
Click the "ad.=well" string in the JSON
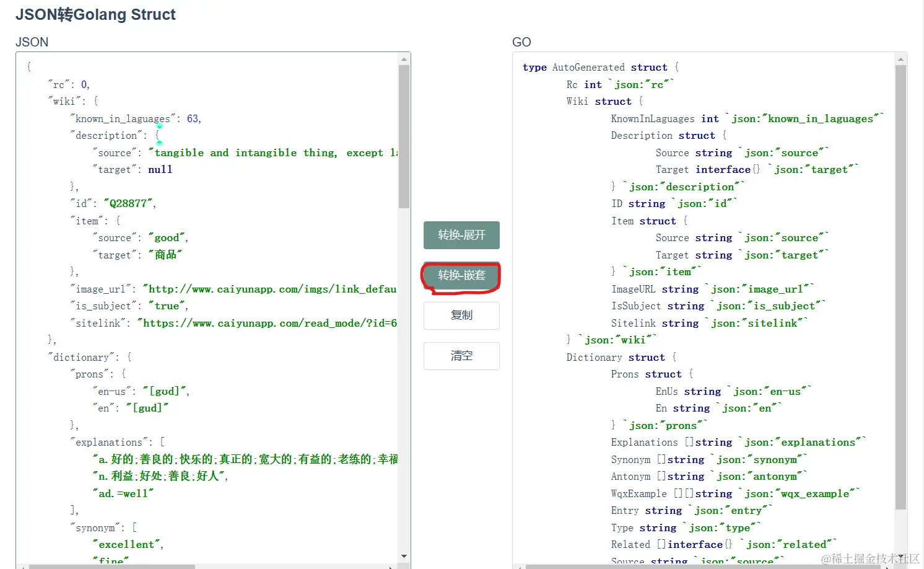tap(123, 493)
